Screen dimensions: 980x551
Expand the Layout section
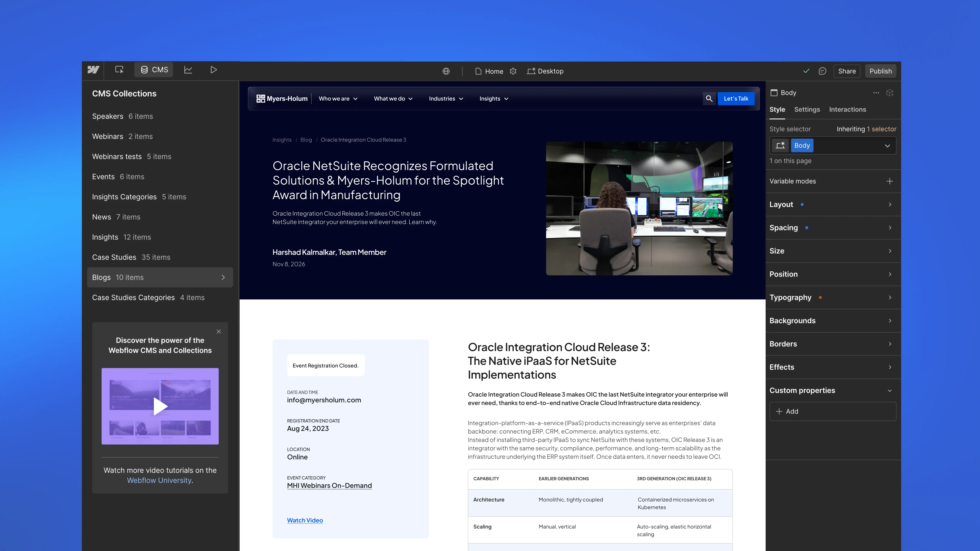833,205
